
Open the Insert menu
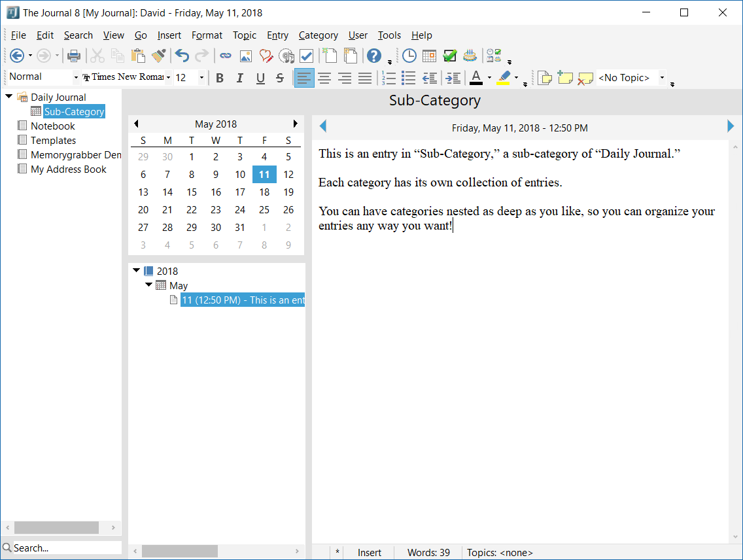click(x=169, y=35)
